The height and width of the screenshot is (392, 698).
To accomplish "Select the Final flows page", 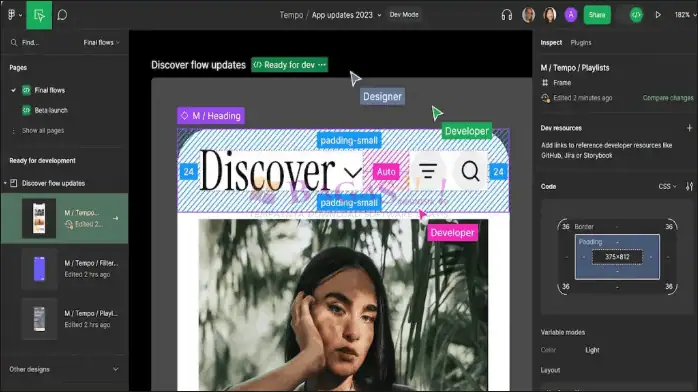I will pyautogui.click(x=49, y=90).
